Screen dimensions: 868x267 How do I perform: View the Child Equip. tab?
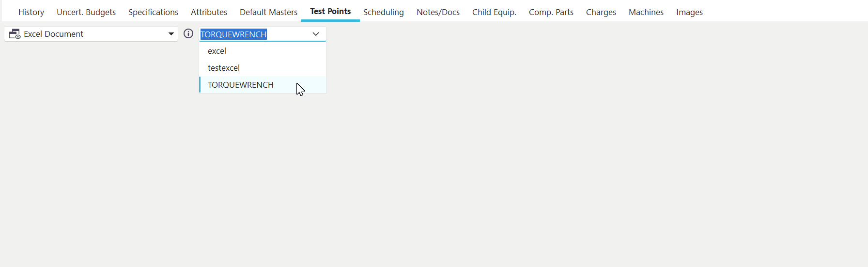494,12
